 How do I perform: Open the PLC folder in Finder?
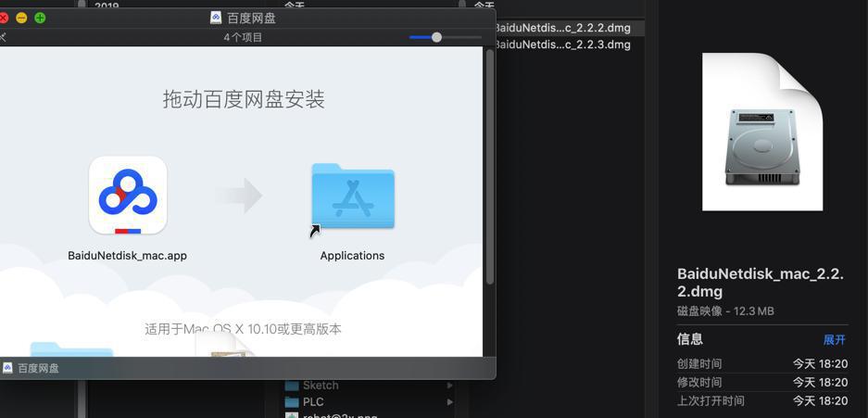[x=305, y=402]
